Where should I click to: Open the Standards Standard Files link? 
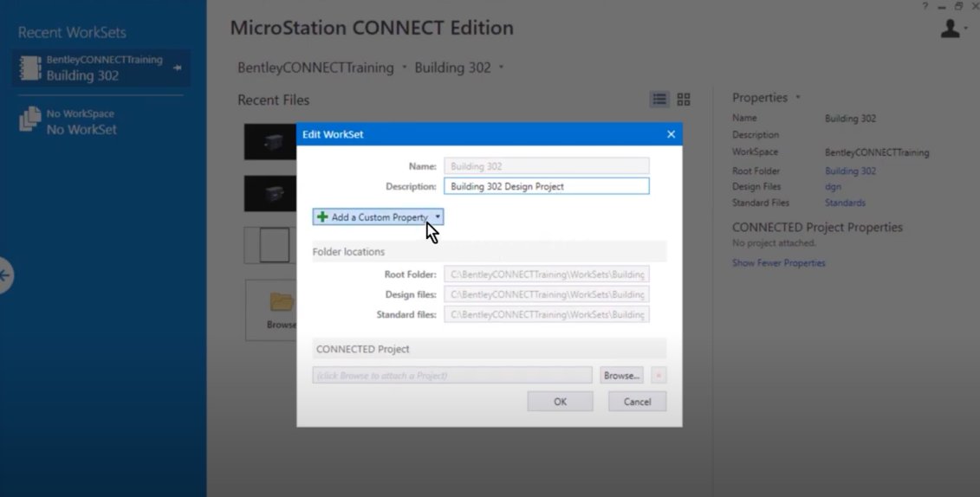point(845,203)
